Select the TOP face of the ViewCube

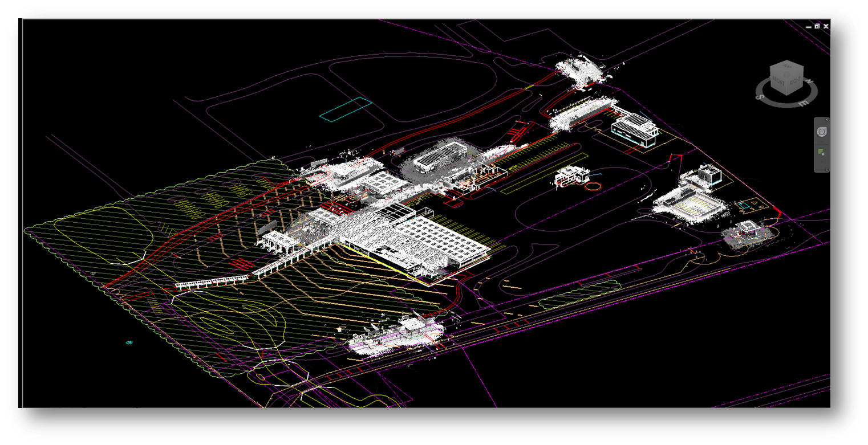click(787, 66)
